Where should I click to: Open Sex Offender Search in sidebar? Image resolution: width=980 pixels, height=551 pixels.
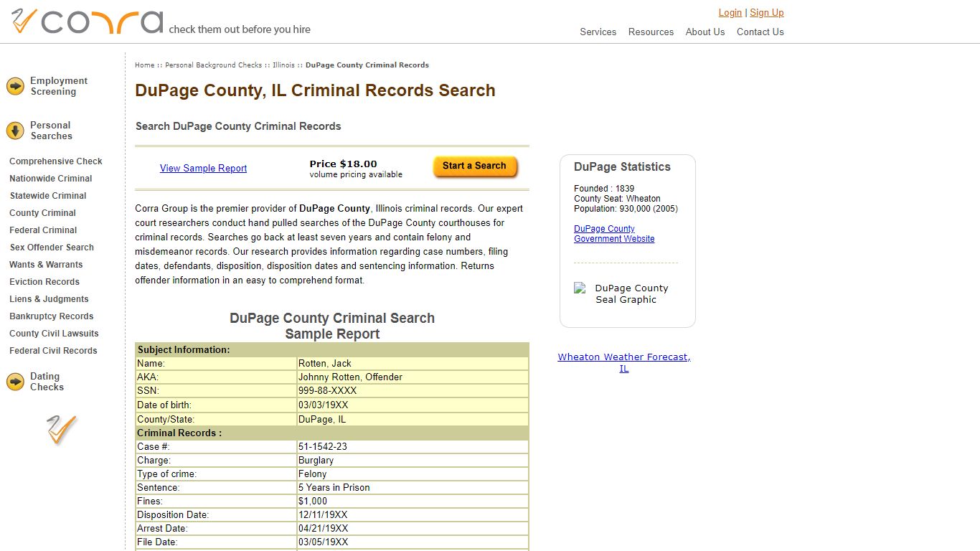(52, 248)
